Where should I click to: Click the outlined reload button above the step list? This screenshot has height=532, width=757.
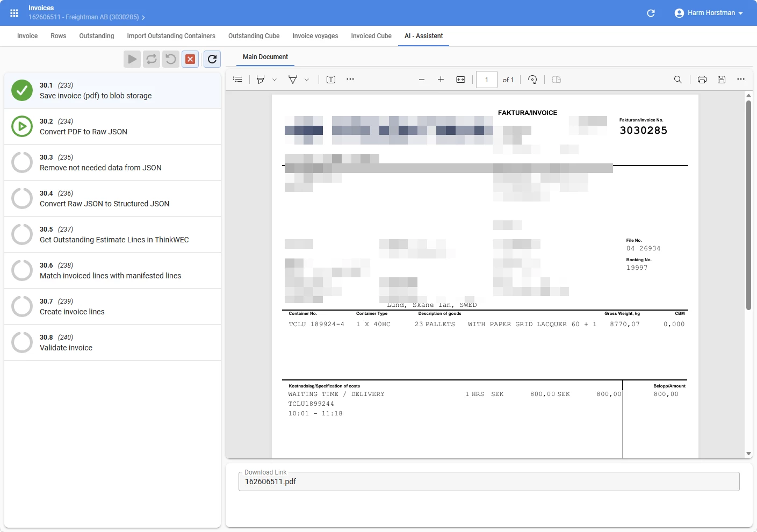pyautogui.click(x=212, y=59)
